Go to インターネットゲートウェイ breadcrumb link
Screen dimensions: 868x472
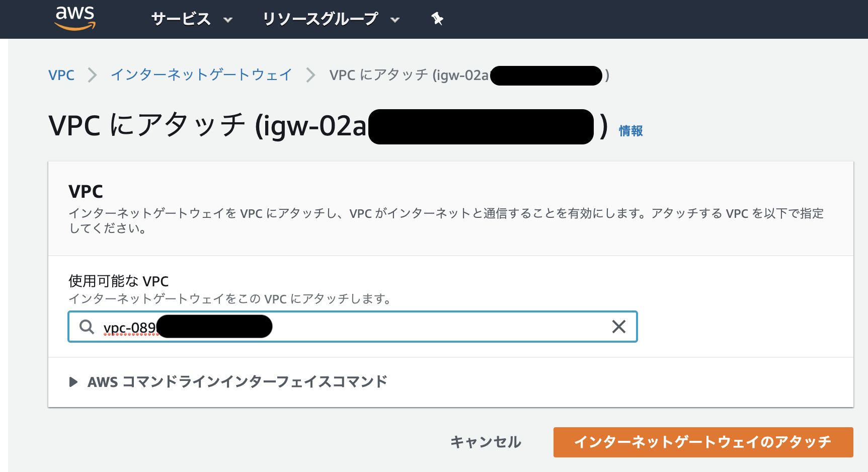[201, 75]
